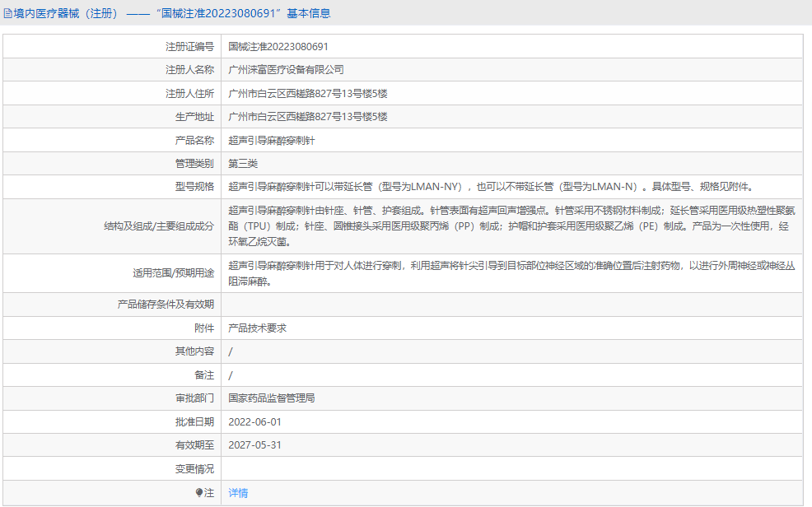Select product name 超声引导麻醉穿刺针
812x507 pixels.
[x=272, y=140]
